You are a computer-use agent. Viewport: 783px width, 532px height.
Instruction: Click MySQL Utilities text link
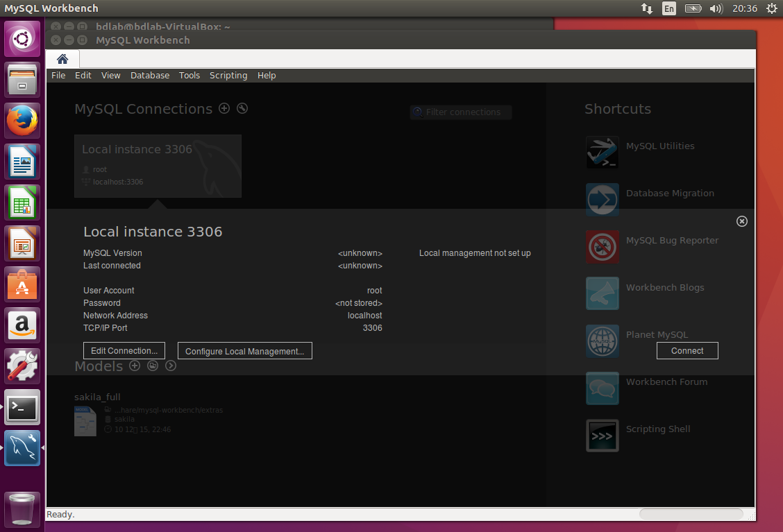(x=660, y=146)
